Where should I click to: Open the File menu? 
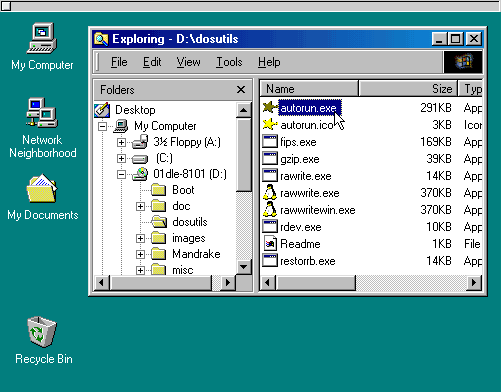[x=119, y=62]
